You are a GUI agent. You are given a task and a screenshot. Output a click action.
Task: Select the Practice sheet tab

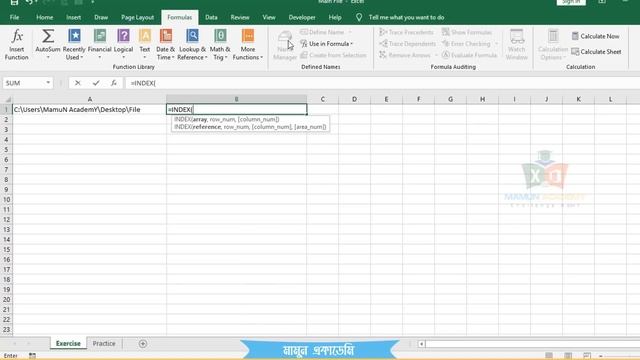(x=104, y=344)
